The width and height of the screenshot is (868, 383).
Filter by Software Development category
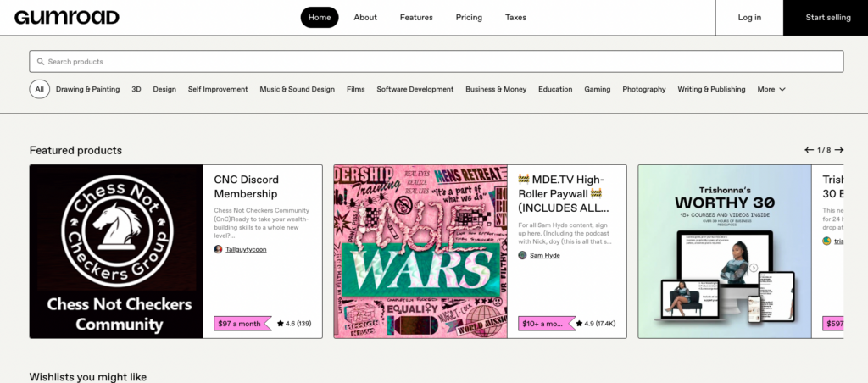(x=415, y=89)
